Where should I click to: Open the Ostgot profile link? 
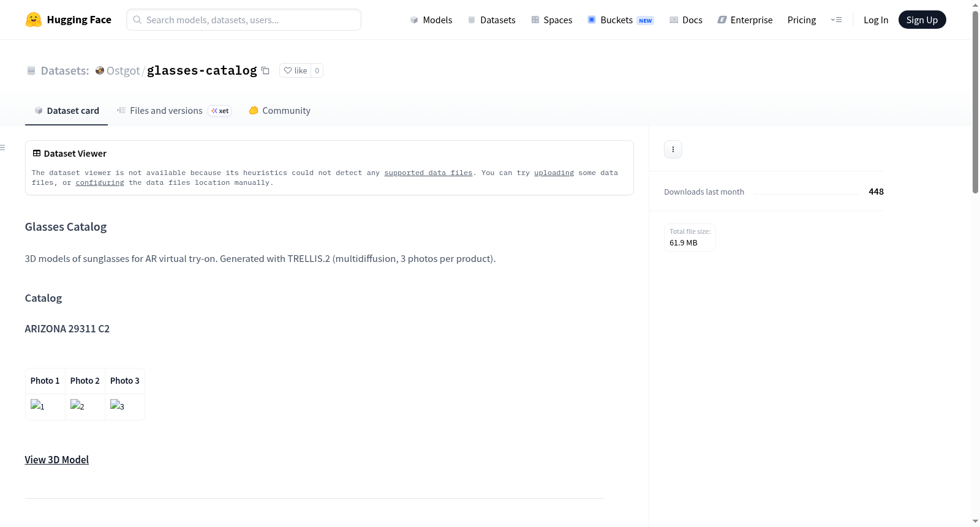[123, 70]
